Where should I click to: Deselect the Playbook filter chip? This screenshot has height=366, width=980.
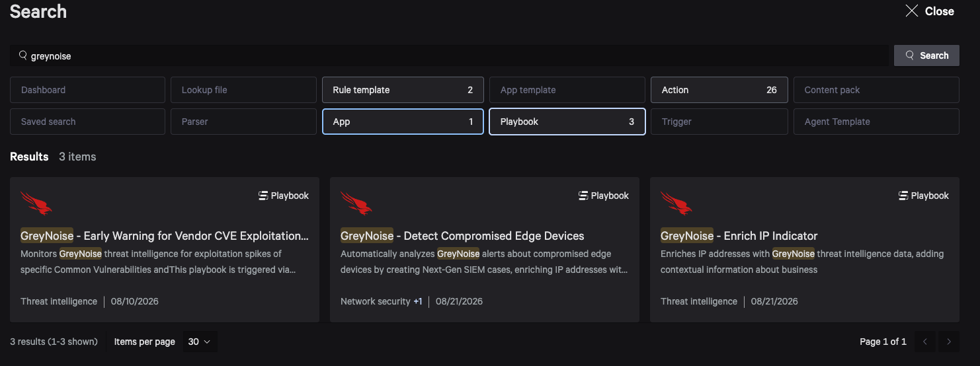[x=567, y=122]
